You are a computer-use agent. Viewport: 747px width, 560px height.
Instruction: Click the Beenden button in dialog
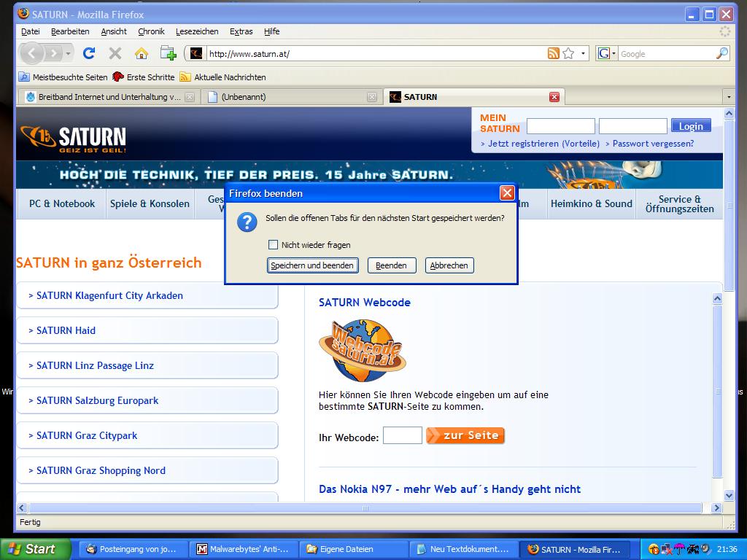pos(392,265)
